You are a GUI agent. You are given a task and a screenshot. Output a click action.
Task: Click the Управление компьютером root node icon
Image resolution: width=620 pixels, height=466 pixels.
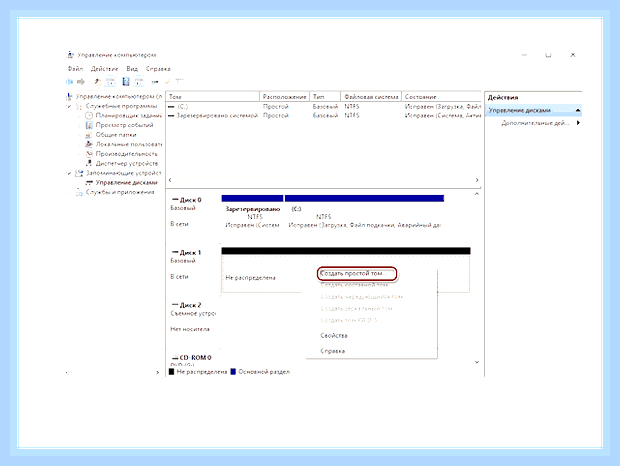(x=70, y=96)
